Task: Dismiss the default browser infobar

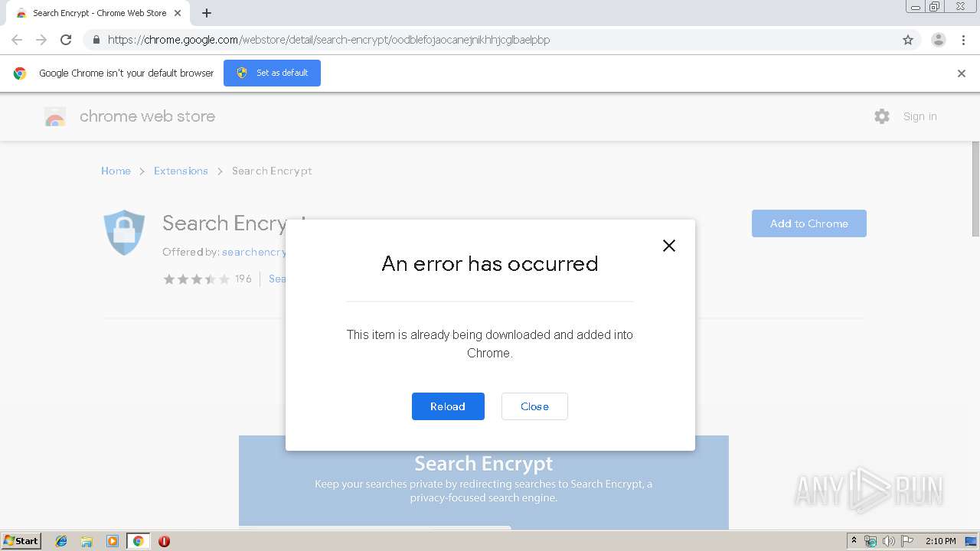Action: pyautogui.click(x=962, y=73)
